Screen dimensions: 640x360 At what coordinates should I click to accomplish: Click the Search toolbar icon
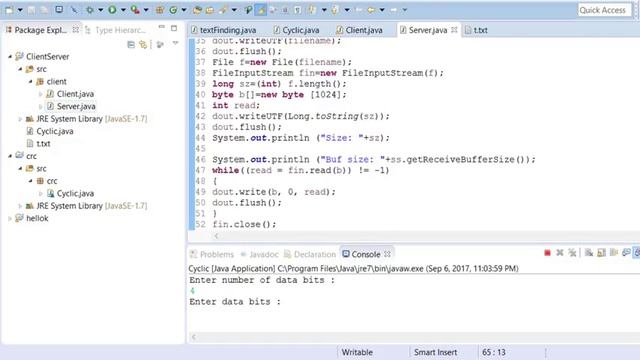pos(223,10)
